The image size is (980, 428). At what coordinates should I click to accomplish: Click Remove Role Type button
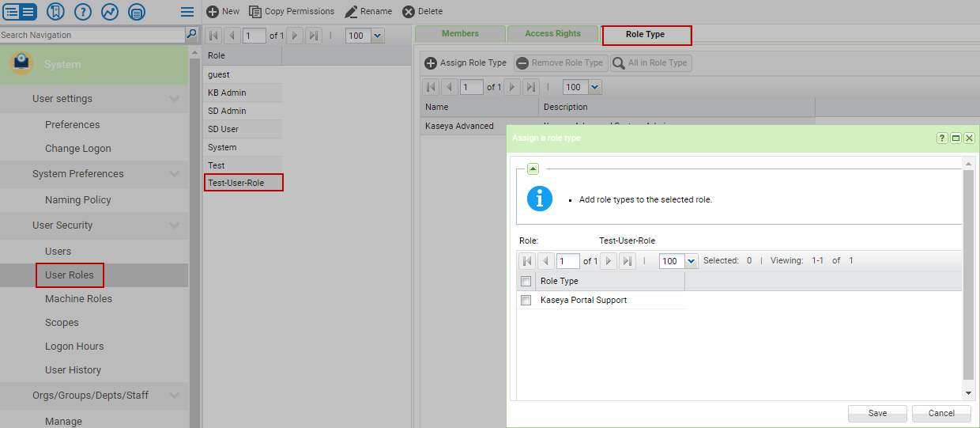(x=560, y=63)
